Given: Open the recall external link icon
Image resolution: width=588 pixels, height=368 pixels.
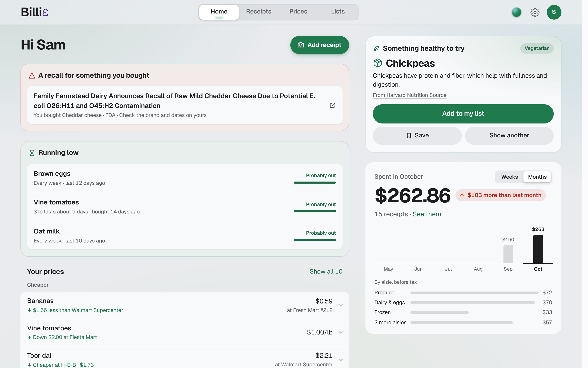Looking at the screenshot, I should pos(332,105).
